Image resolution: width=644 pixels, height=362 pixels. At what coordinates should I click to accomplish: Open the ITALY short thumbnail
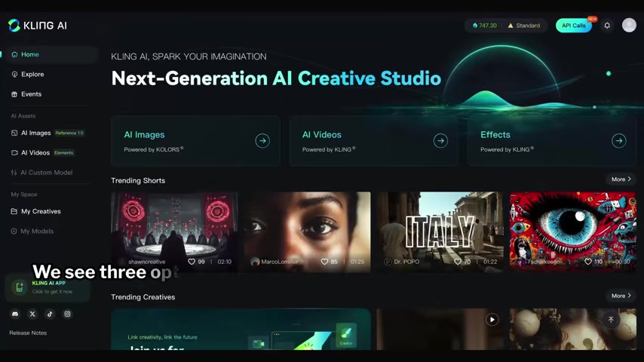440,232
